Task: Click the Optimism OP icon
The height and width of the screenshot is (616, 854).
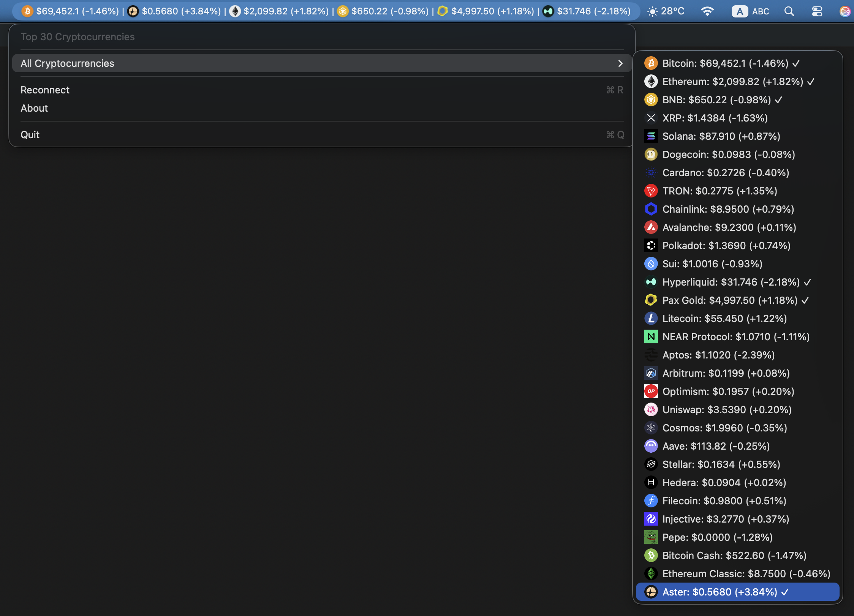Action: coord(651,391)
